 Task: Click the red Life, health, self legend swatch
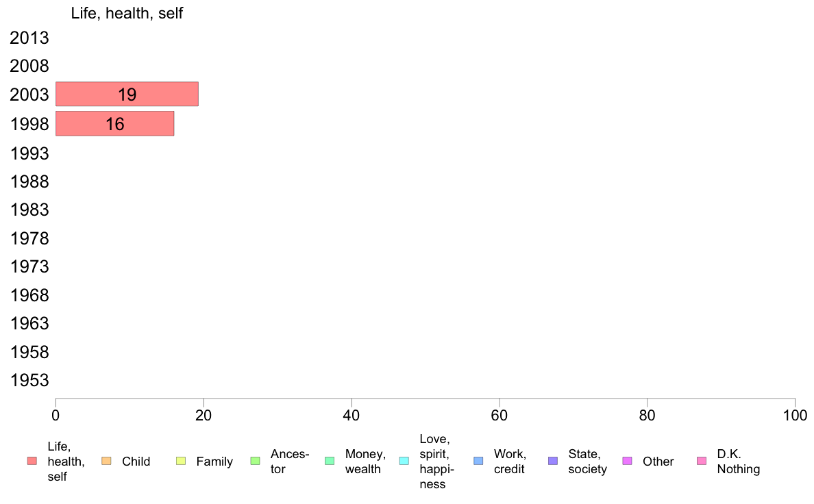[x=32, y=461]
